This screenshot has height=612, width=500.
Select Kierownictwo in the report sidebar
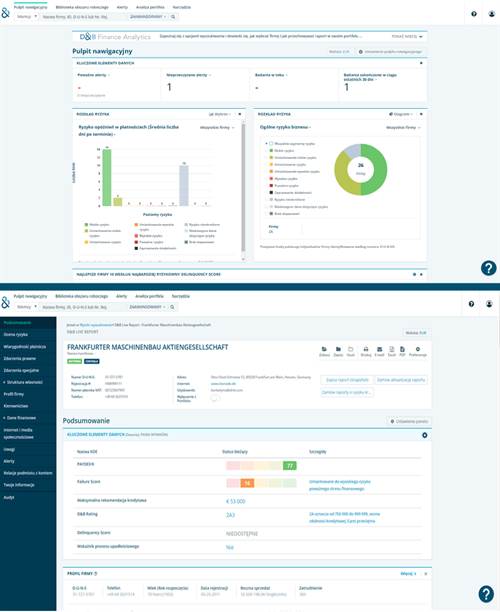(x=16, y=406)
